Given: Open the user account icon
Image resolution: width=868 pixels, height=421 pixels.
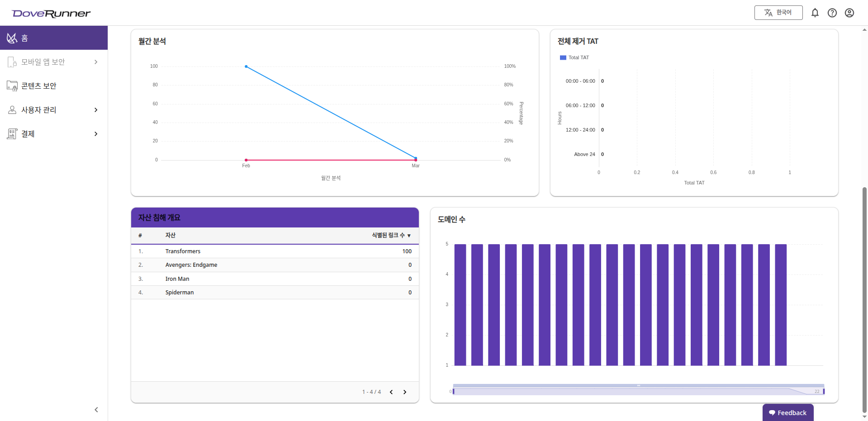Looking at the screenshot, I should coord(849,13).
